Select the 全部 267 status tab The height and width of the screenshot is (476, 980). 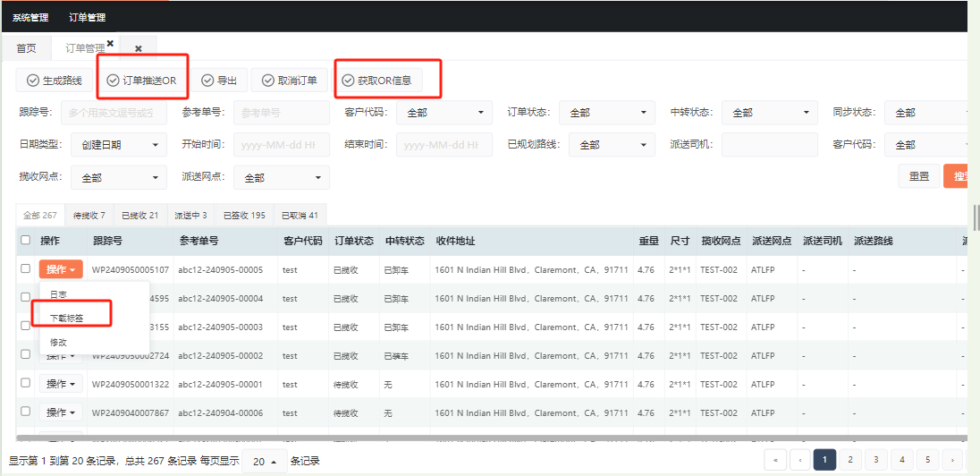[x=40, y=215]
